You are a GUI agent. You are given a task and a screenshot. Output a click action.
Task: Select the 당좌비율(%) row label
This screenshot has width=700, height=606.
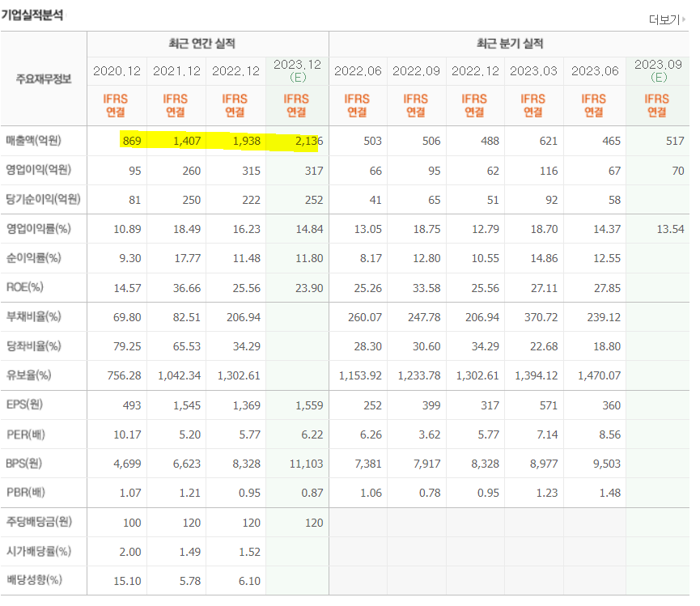click(x=33, y=345)
